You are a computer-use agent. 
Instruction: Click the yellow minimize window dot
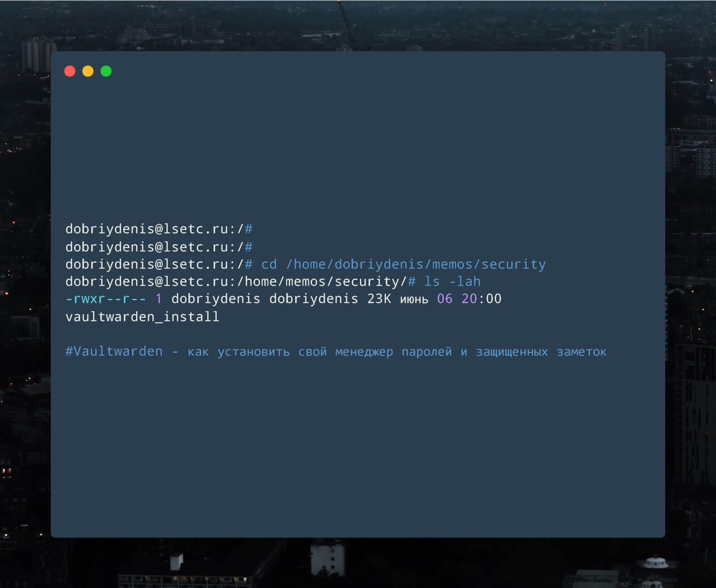click(88, 71)
